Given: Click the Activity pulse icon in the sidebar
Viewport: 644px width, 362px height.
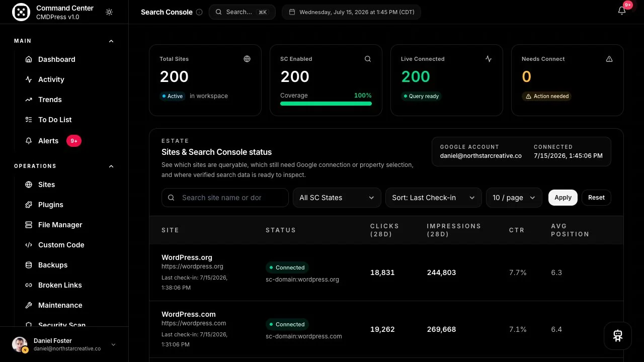Looking at the screenshot, I should tap(29, 79).
